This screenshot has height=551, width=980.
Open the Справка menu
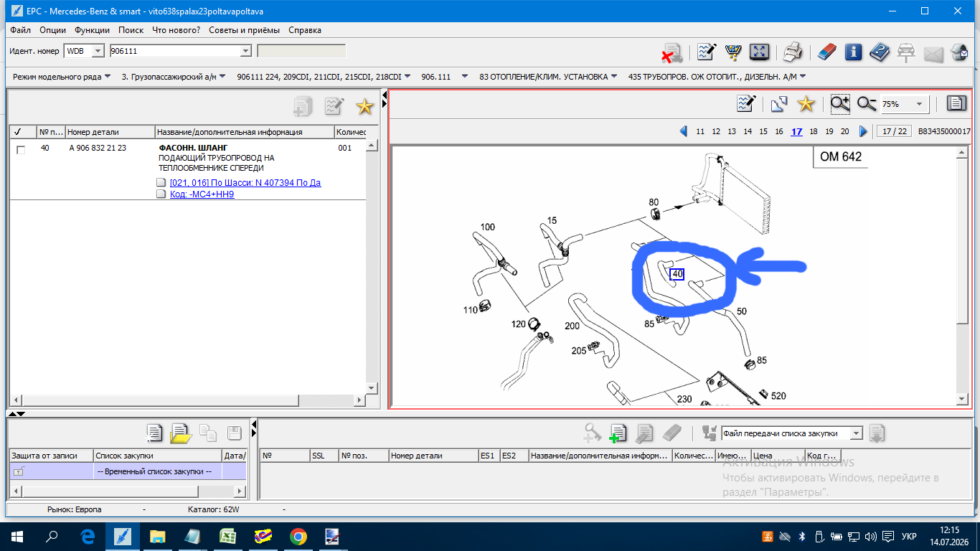[x=305, y=30]
